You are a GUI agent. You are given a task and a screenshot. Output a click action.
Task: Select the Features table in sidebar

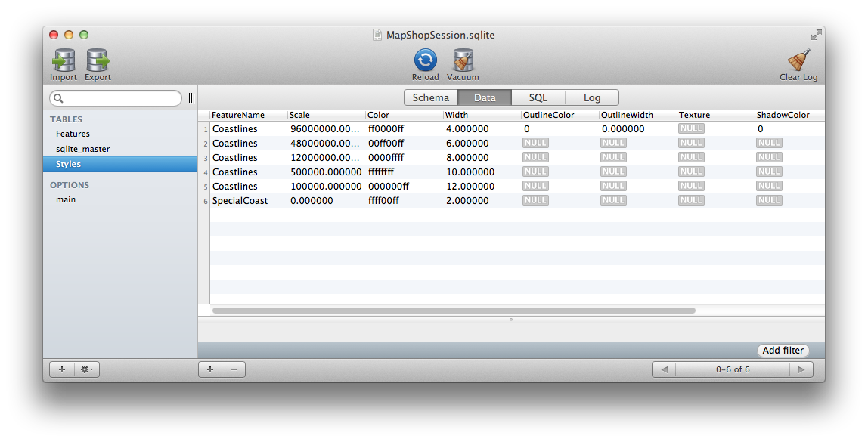tap(73, 134)
